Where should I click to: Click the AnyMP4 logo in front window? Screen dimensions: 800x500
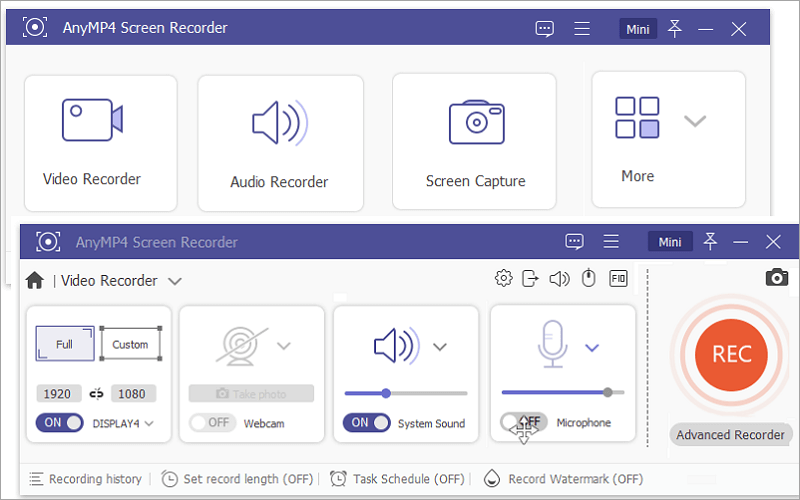(48, 241)
